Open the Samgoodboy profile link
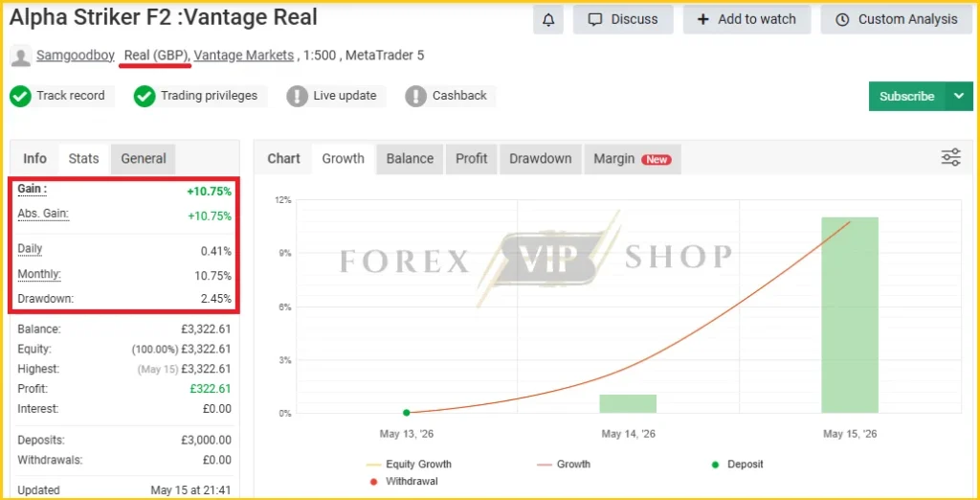Viewport: 980px width, 500px height. click(x=75, y=55)
